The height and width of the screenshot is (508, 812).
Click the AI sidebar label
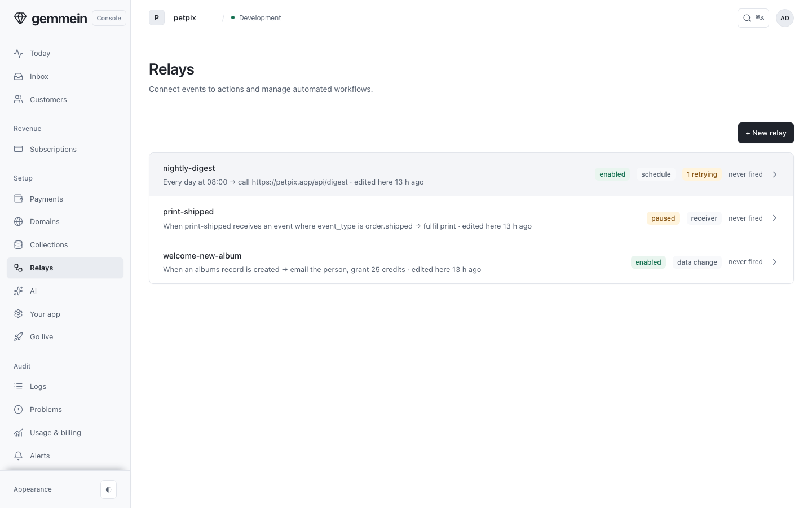[x=33, y=291]
